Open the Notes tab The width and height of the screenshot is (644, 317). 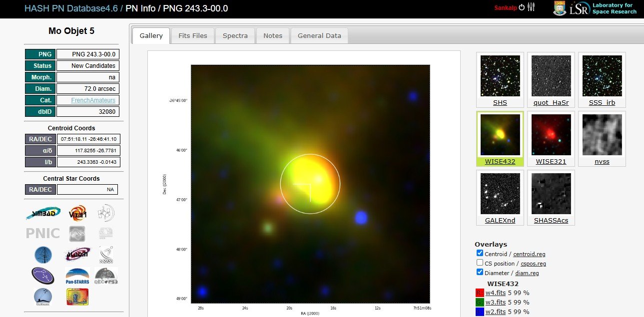273,35
